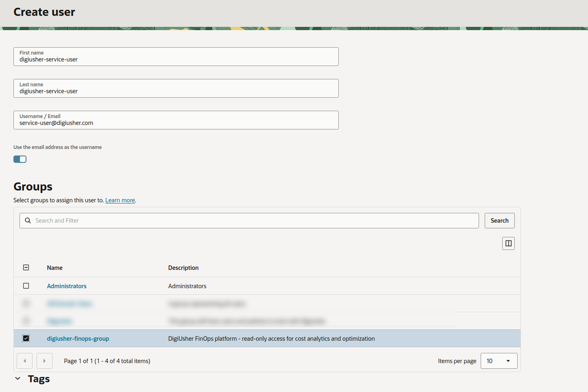Click the search magnifier icon in Groups filter

point(28,220)
